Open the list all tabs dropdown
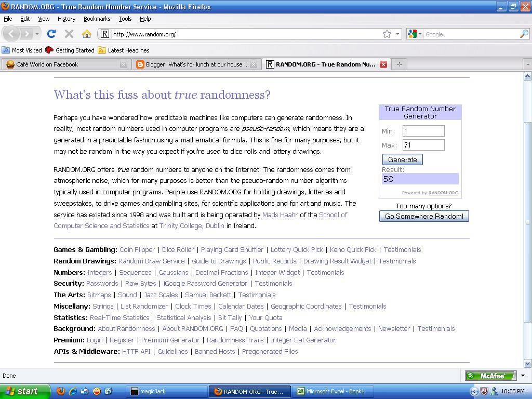532x399 pixels. 528,64
